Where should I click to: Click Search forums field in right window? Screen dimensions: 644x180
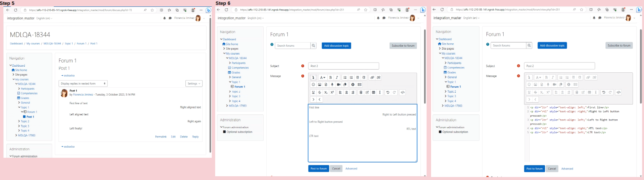click(508, 46)
